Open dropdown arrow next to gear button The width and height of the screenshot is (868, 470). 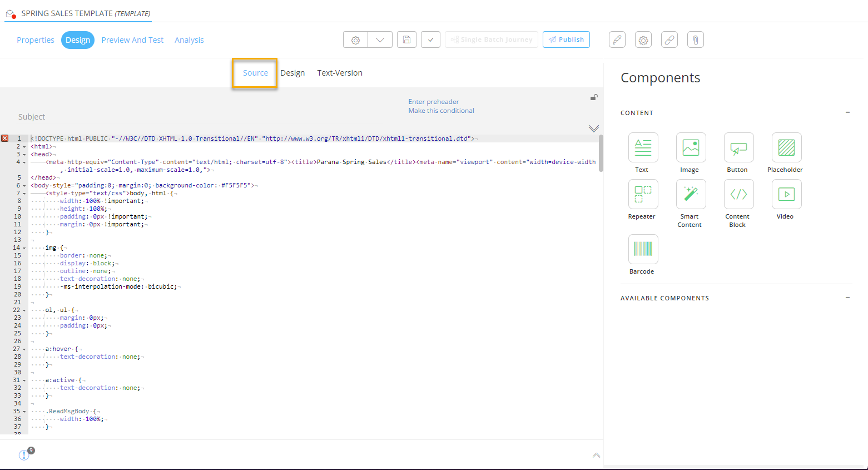pyautogui.click(x=380, y=39)
